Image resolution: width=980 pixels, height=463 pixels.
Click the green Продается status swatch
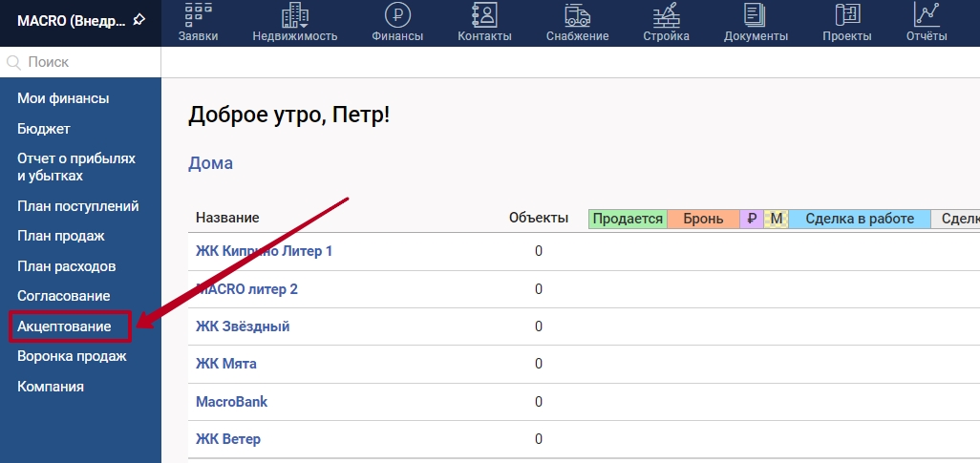(628, 219)
